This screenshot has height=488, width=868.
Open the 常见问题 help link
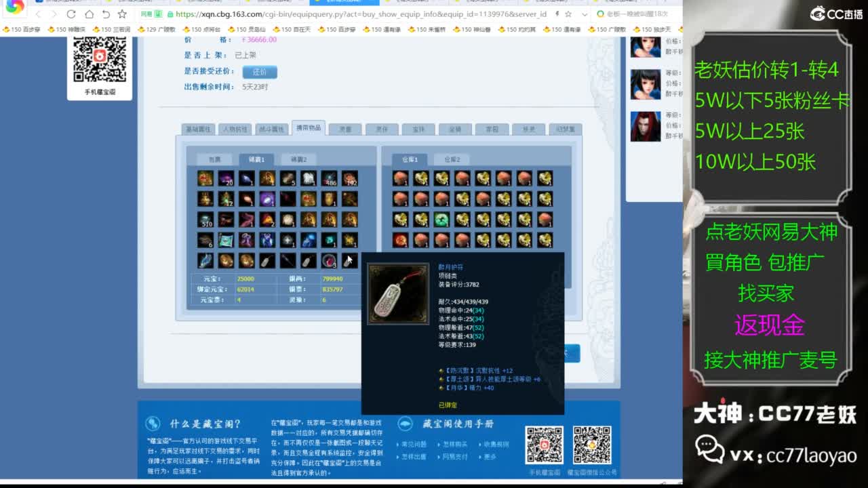[413, 444]
